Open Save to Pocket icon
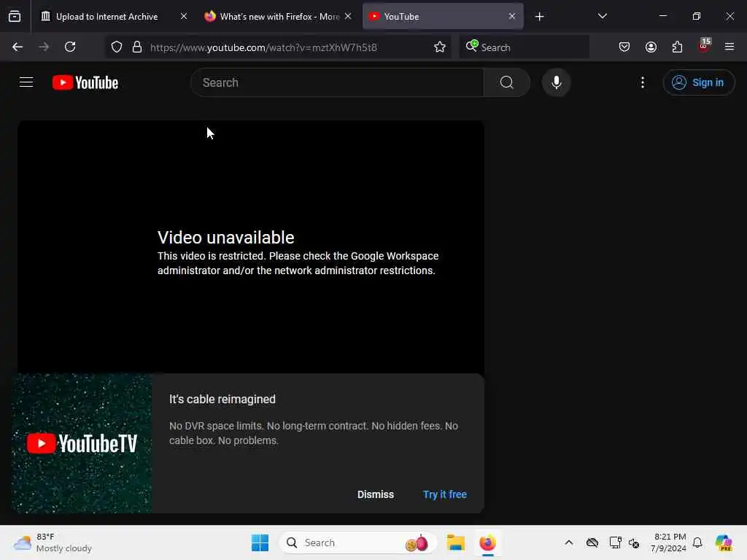 624,47
